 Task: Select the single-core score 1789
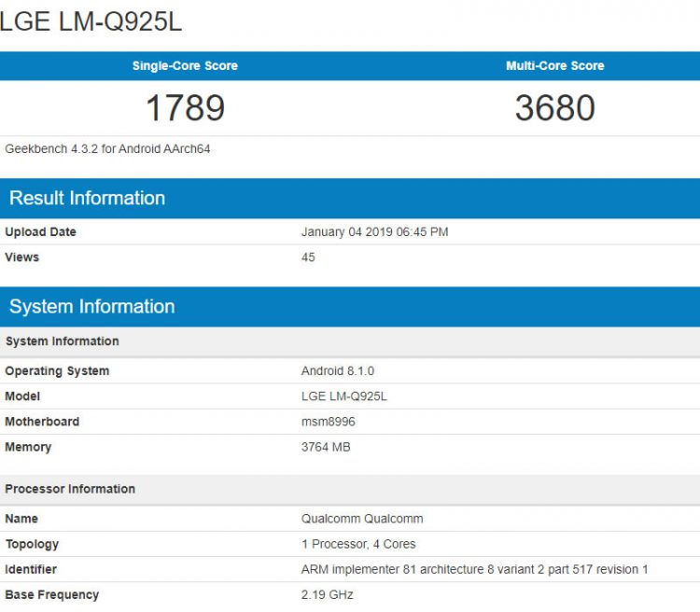[x=186, y=107]
